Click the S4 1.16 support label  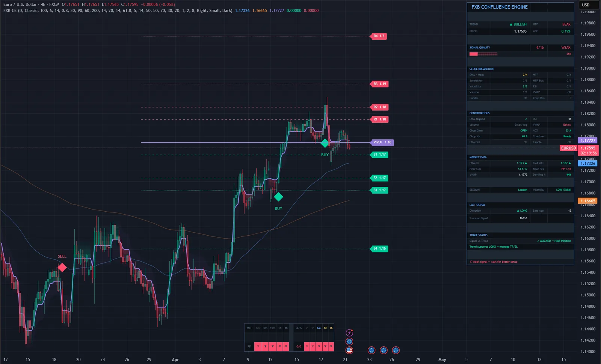click(379, 248)
